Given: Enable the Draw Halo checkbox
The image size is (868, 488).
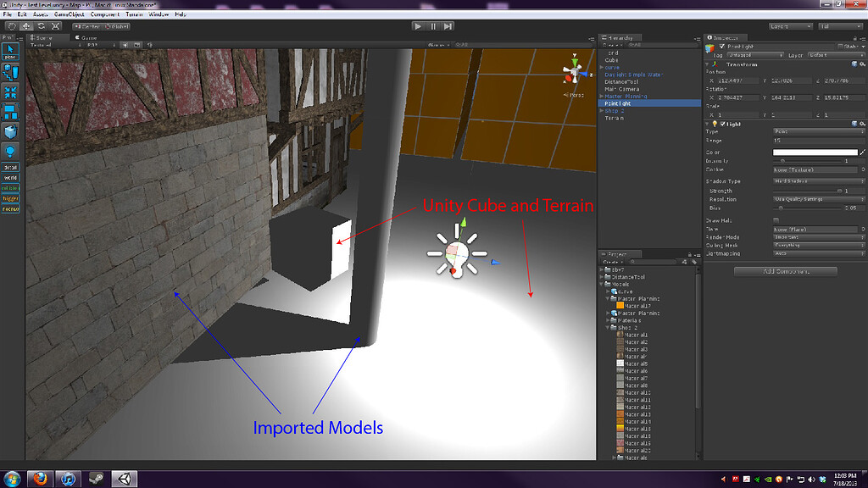Looking at the screenshot, I should (775, 219).
